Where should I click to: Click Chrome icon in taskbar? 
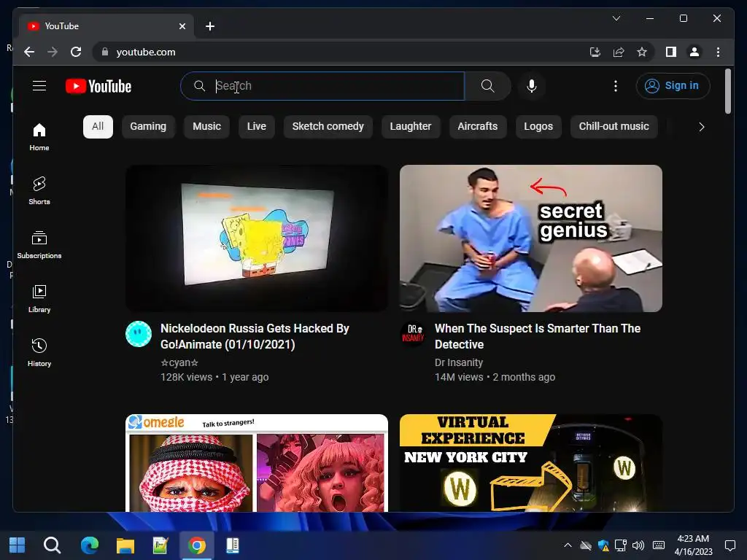click(196, 545)
